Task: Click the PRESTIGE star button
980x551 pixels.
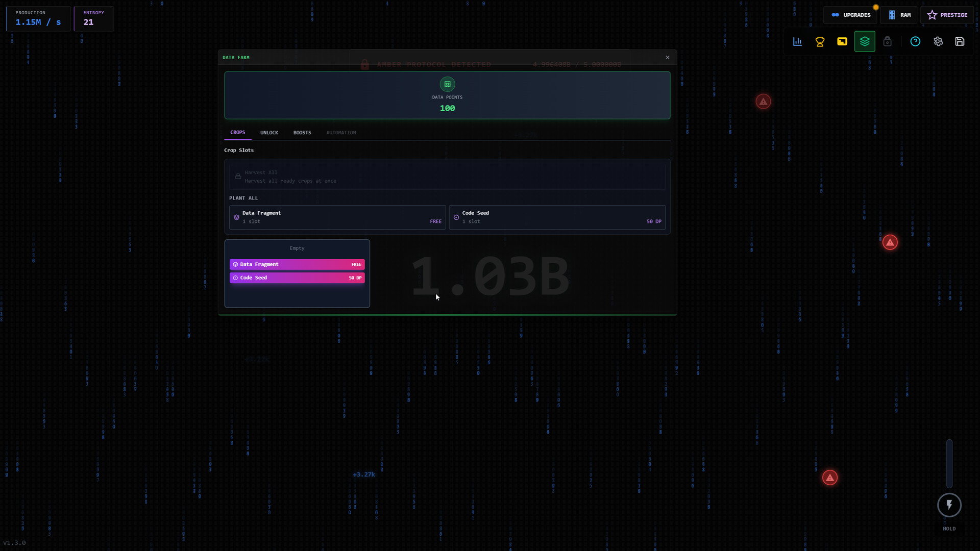Action: point(947,15)
